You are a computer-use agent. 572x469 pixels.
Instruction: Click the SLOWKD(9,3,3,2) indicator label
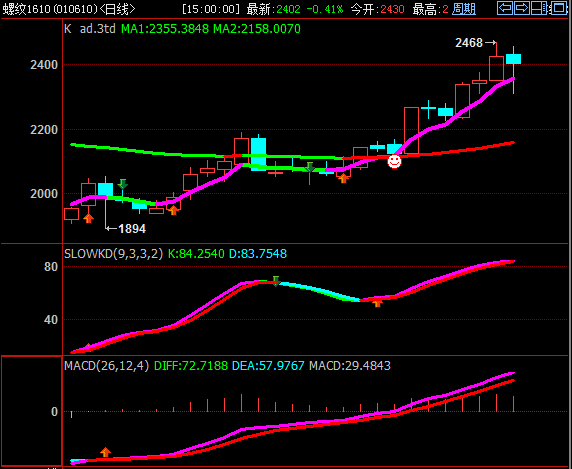click(x=113, y=253)
